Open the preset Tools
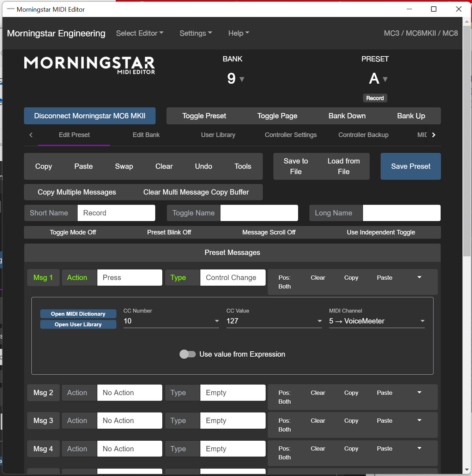This screenshot has width=472, height=476. point(243,166)
